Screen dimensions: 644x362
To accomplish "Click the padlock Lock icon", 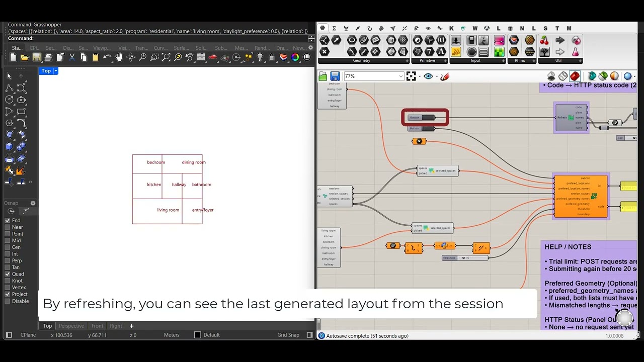I will click(x=272, y=58).
